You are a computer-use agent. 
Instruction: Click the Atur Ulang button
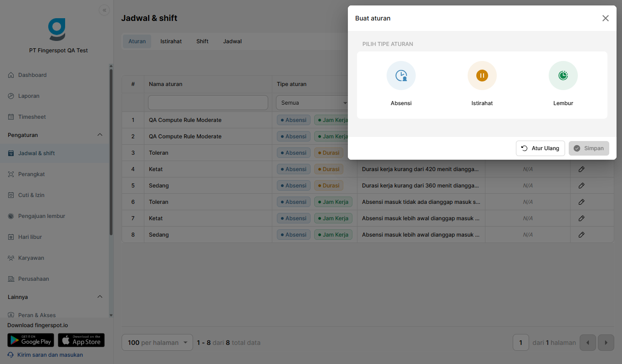(x=540, y=148)
